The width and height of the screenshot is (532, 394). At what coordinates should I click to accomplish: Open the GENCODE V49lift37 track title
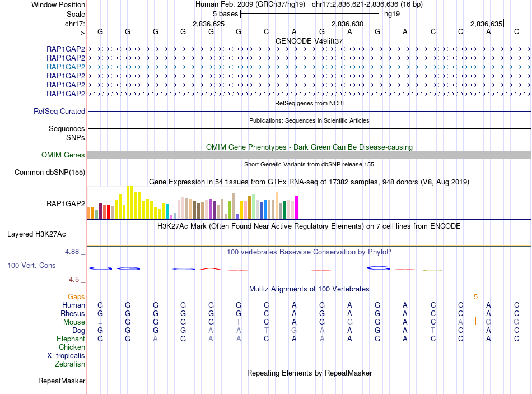point(309,41)
